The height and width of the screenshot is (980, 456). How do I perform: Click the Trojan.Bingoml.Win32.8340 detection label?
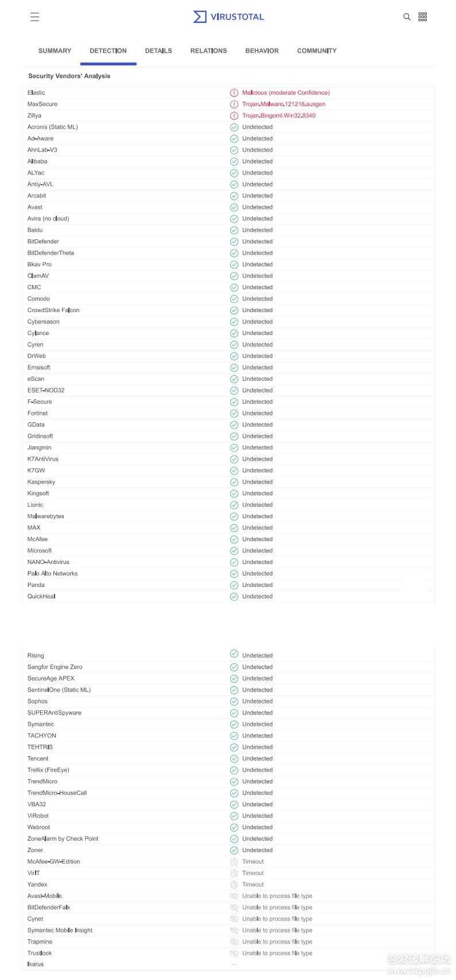coord(279,116)
